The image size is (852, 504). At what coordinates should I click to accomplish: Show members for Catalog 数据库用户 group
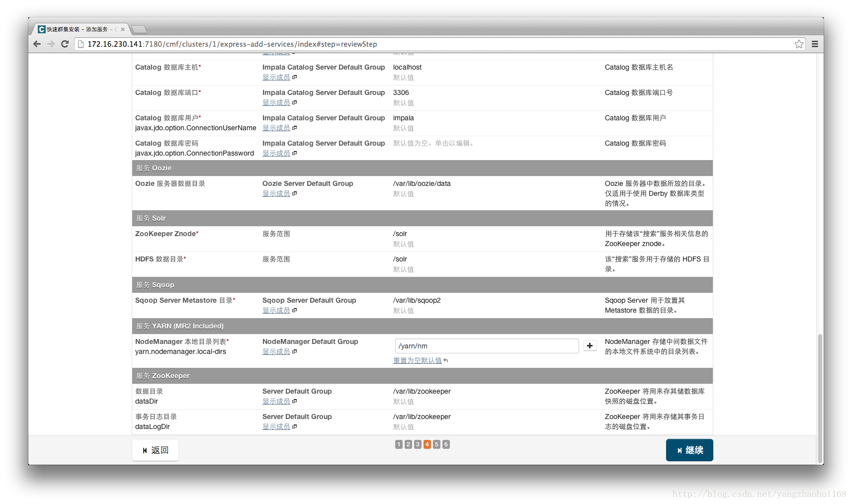click(276, 128)
